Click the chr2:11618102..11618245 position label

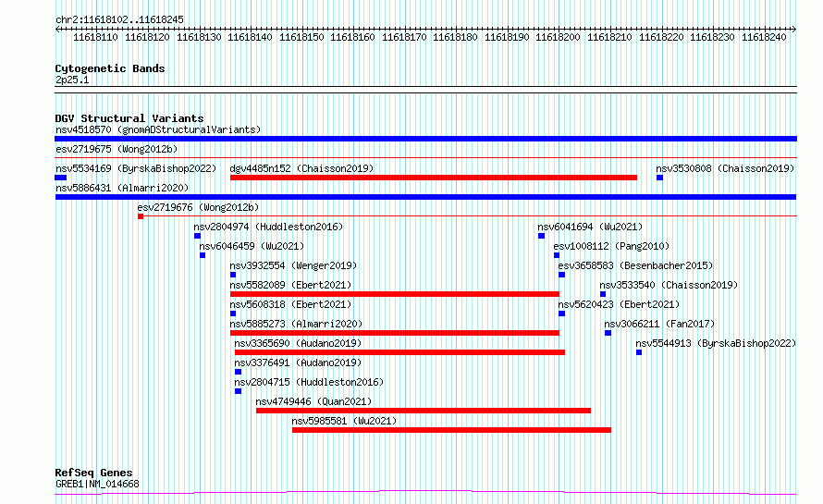[x=119, y=20]
